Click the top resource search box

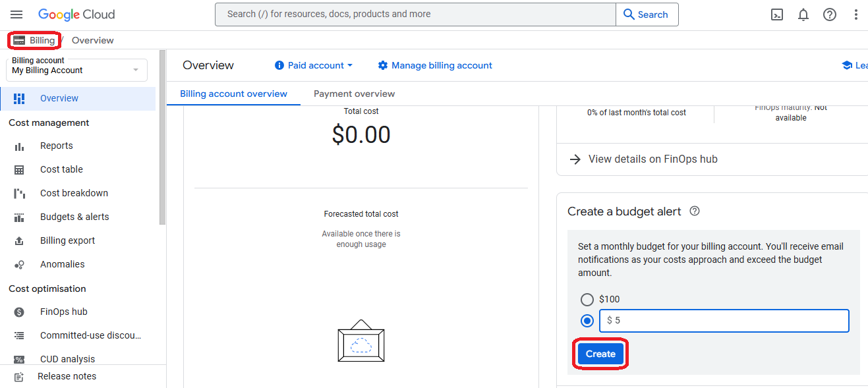click(x=415, y=14)
